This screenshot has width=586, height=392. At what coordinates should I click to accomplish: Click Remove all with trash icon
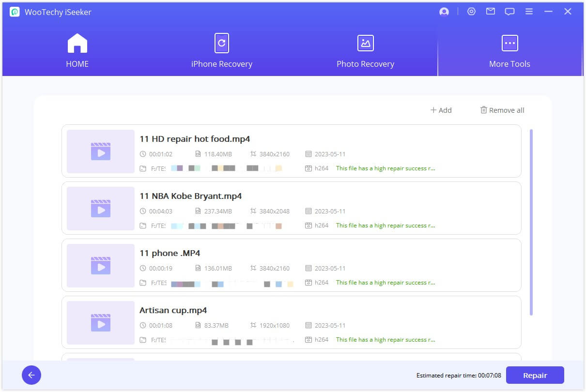502,110
